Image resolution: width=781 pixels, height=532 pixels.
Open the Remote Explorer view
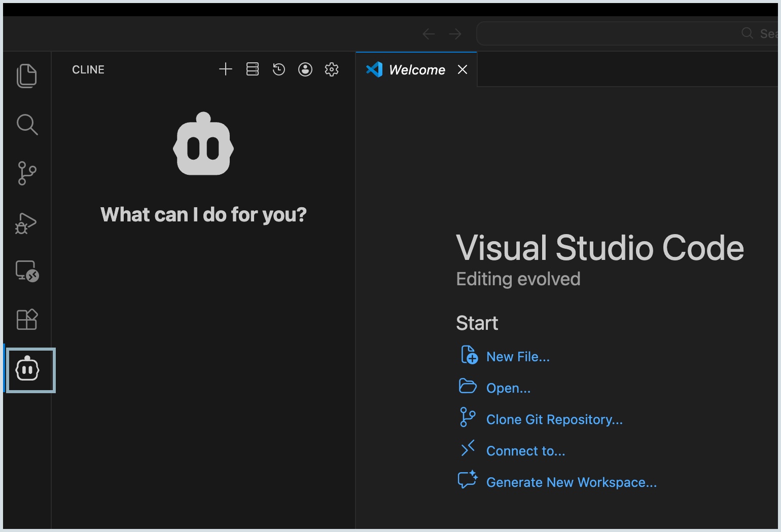[27, 271]
